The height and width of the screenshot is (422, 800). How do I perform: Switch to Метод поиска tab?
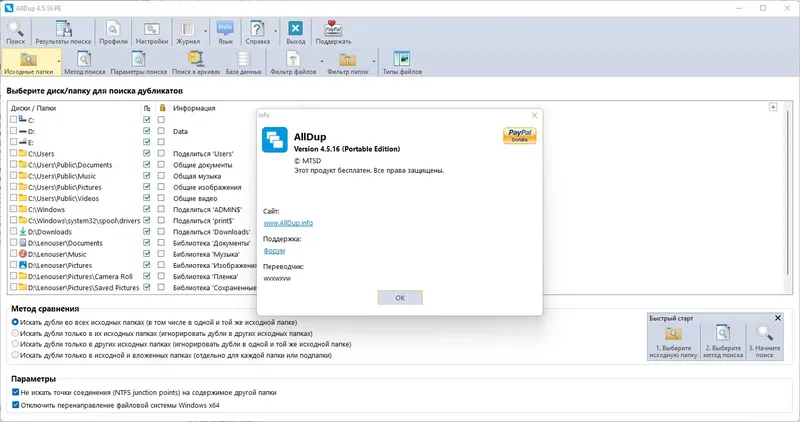84,63
